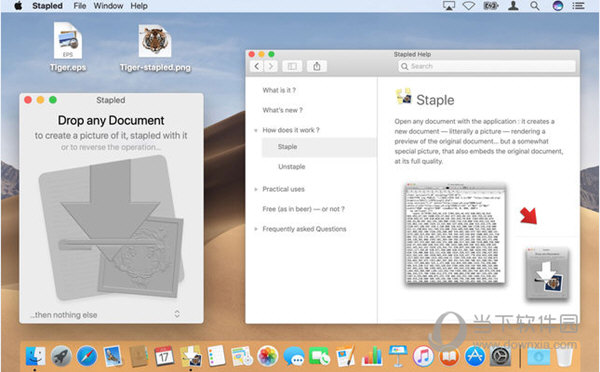Open the '..then nothing else' popup stepper
This screenshot has height=372, width=600.
177,314
